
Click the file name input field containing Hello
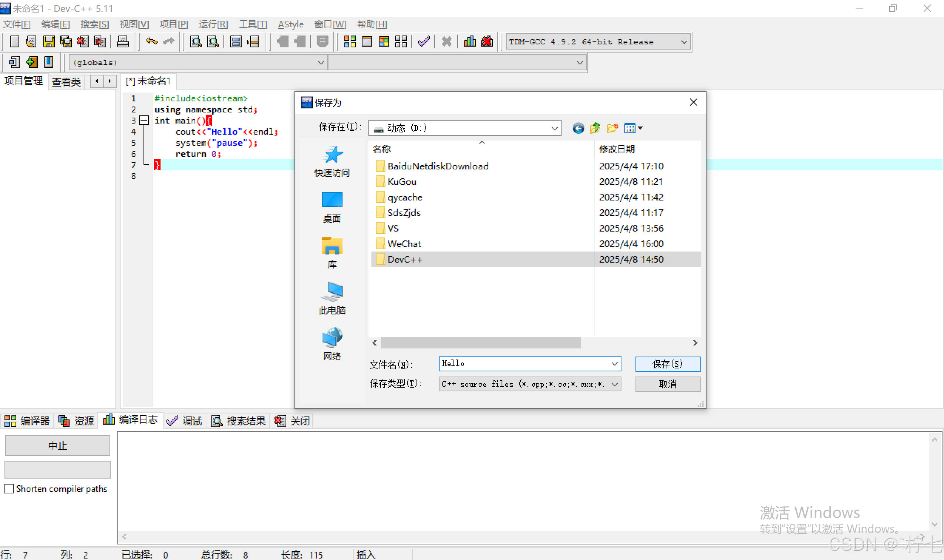(525, 363)
